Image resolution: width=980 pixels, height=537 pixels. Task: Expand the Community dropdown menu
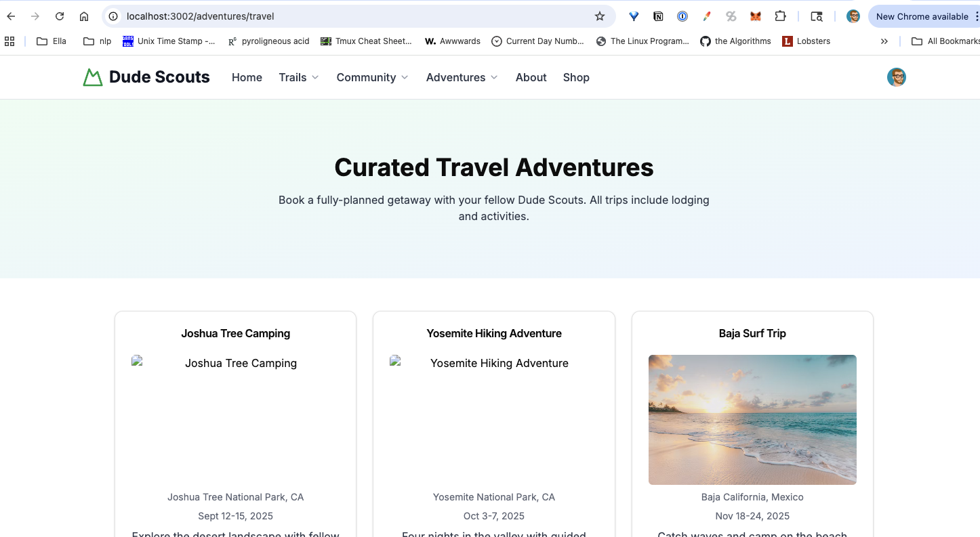pyautogui.click(x=373, y=77)
